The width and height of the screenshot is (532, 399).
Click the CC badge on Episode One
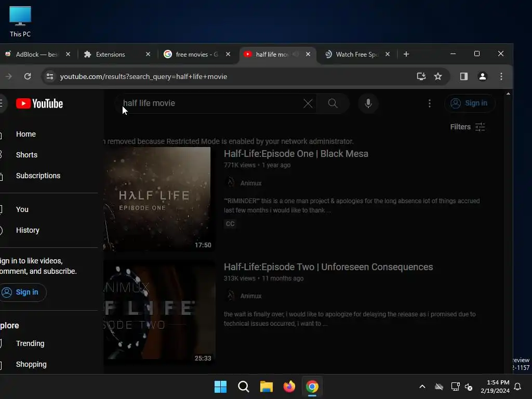[x=230, y=223]
